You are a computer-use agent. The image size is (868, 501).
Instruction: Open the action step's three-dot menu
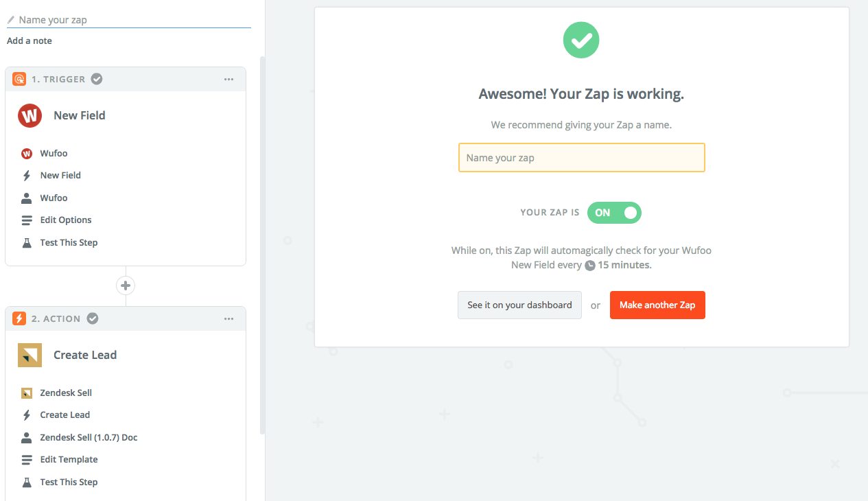(x=229, y=318)
